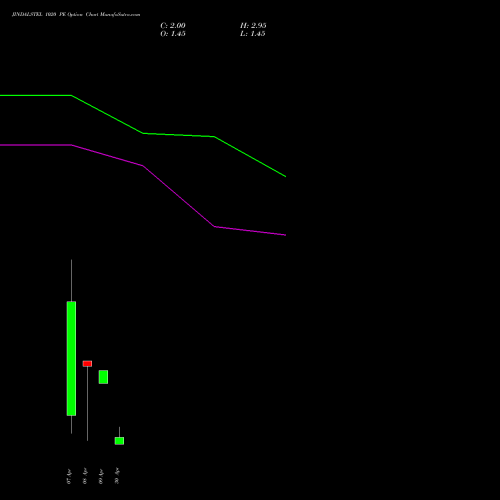Click the small green 10 Apr candlestick

(119, 441)
